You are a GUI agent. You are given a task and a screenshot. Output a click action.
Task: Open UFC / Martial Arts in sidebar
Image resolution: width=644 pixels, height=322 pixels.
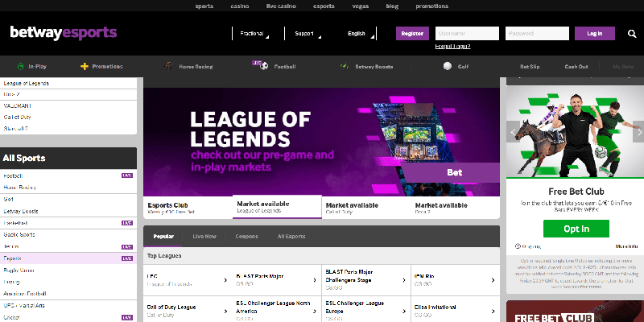point(68,306)
